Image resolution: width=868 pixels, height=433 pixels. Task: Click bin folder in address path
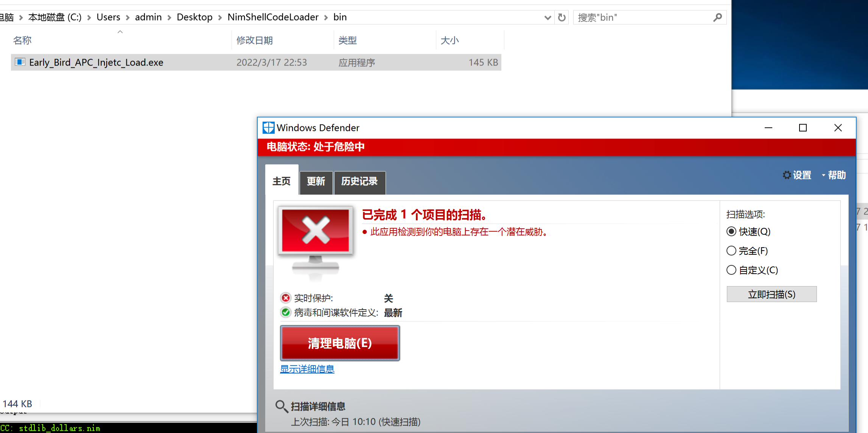point(340,17)
